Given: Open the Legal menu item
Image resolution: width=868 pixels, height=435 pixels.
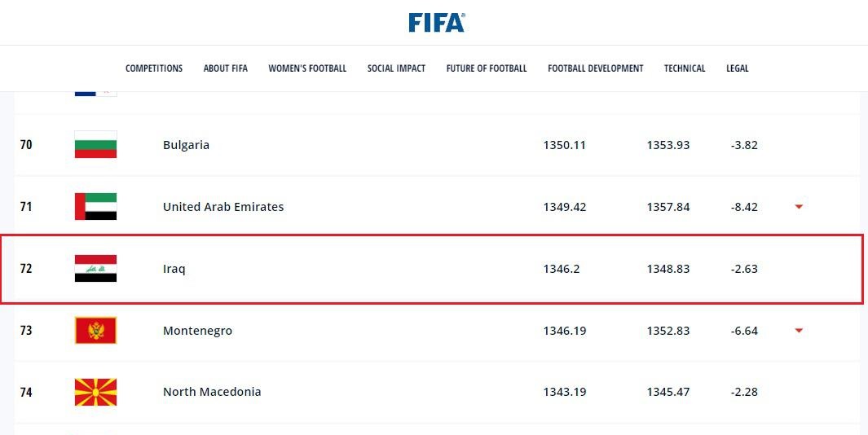Looking at the screenshot, I should [x=738, y=68].
